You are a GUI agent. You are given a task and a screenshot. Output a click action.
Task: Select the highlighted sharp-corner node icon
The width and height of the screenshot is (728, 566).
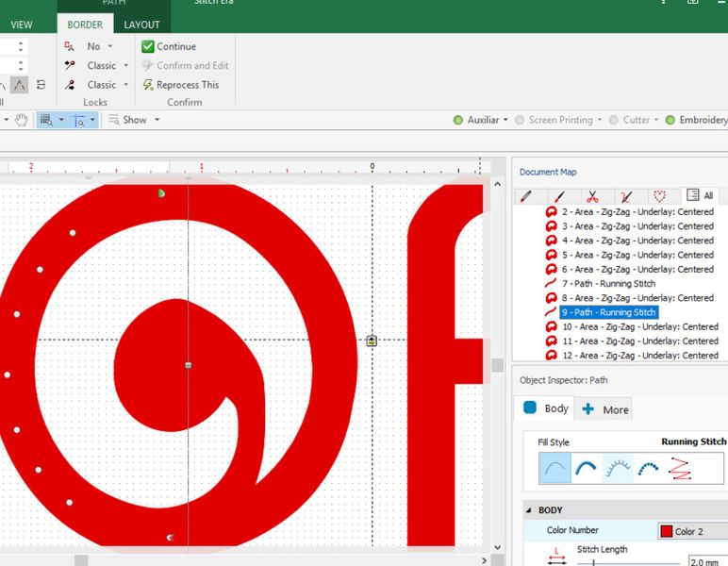point(19,85)
